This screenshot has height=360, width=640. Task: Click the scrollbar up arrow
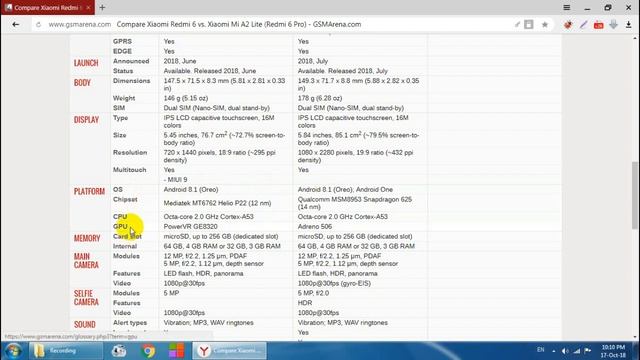coord(634,38)
